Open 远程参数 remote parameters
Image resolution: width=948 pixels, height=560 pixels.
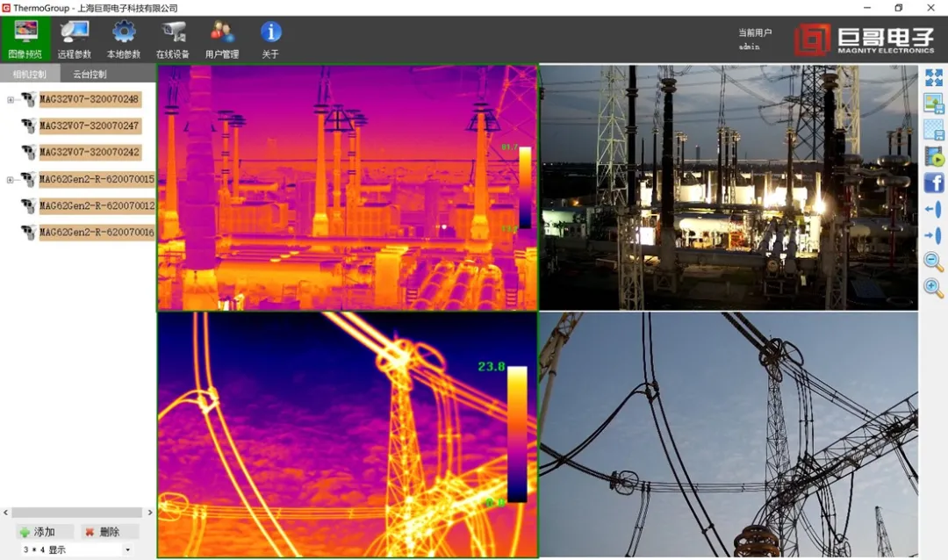[x=75, y=39]
